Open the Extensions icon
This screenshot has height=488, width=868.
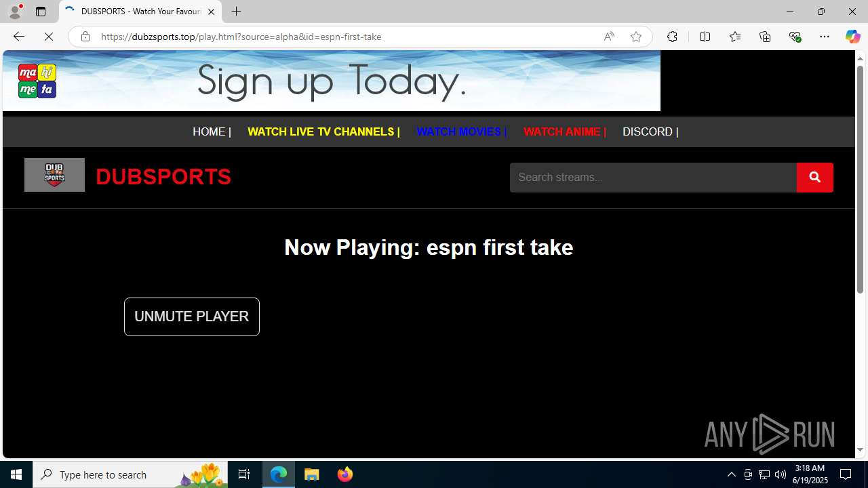pos(672,37)
